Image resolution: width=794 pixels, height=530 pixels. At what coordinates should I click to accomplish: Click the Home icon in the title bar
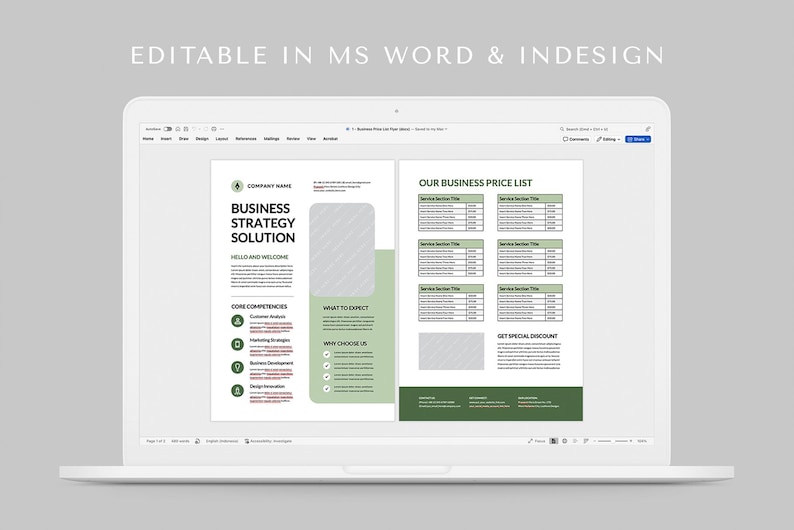178,129
